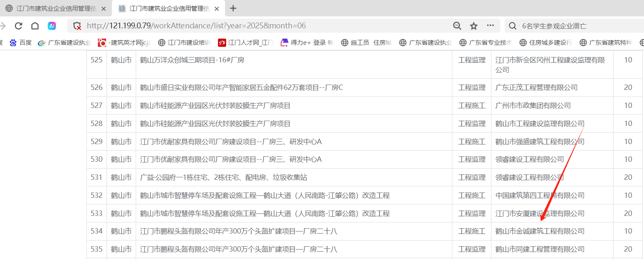Click the home page icon
The width and height of the screenshot is (644, 259).
click(x=35, y=26)
